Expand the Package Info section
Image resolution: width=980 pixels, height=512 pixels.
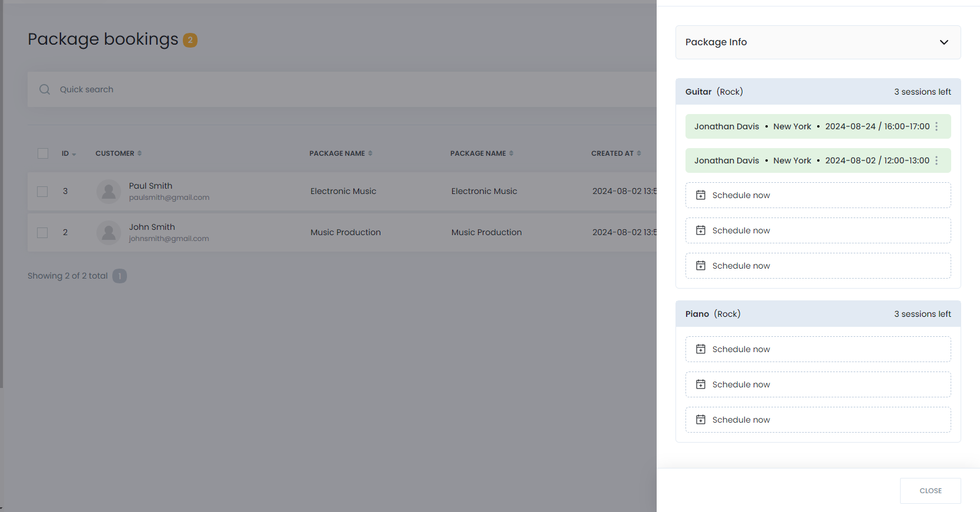pyautogui.click(x=944, y=42)
